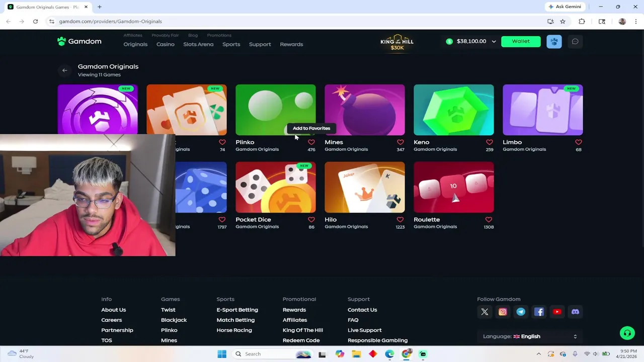This screenshot has height=362, width=644.
Task: Open Gamdom's Telegram channel
Action: pos(521,312)
